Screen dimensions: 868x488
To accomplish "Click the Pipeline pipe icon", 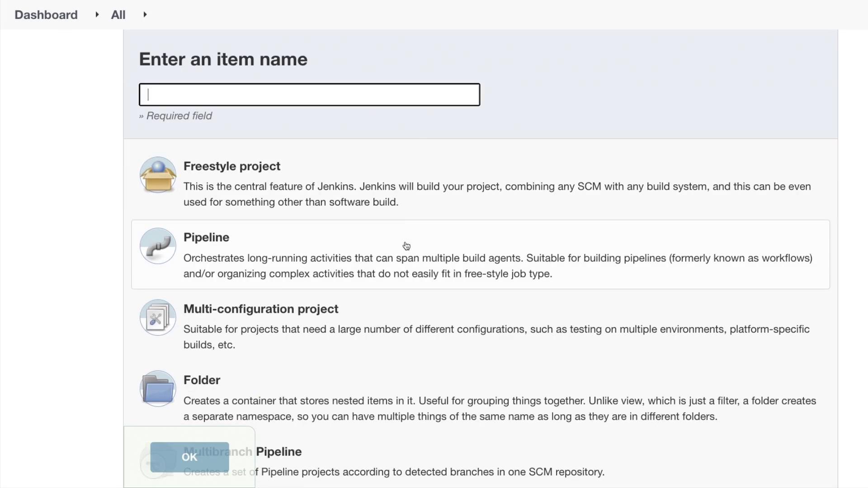I will click(x=158, y=246).
